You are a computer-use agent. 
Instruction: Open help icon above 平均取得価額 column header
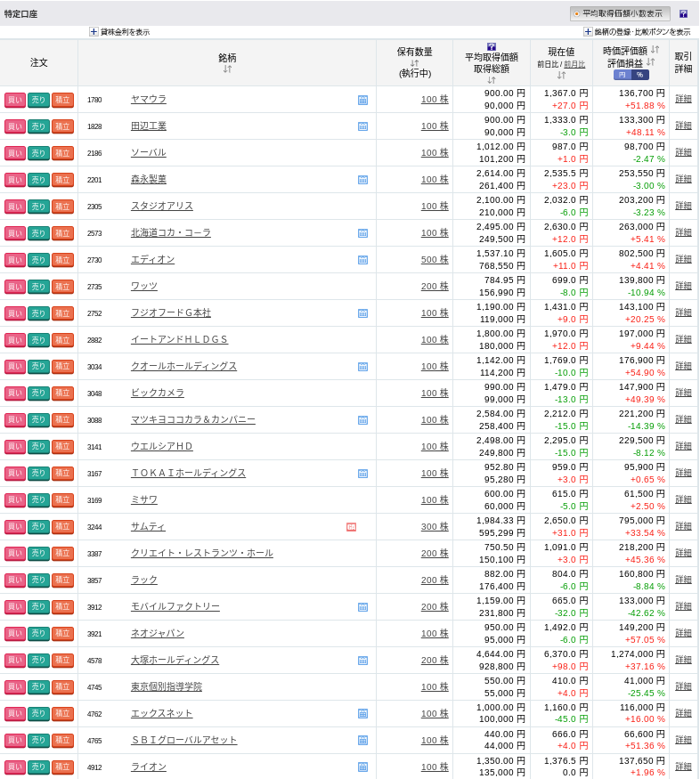[492, 46]
